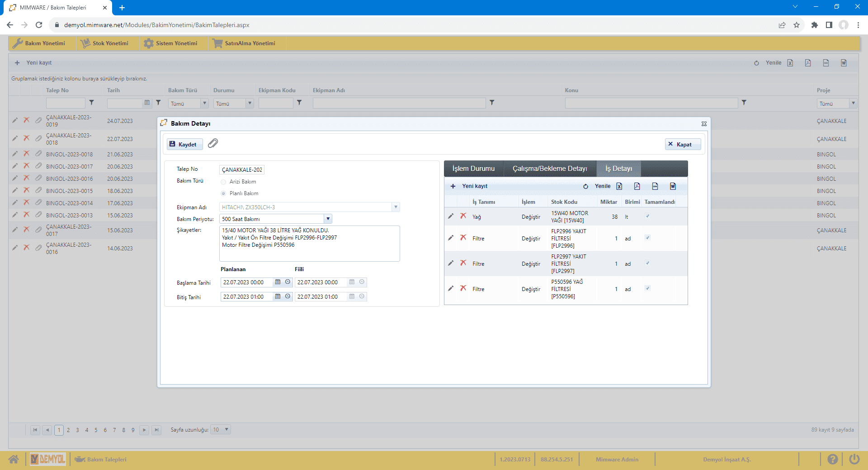868x470 pixels.
Task: Click the refresh icon in İş Detayı toolbar
Action: tap(585, 186)
